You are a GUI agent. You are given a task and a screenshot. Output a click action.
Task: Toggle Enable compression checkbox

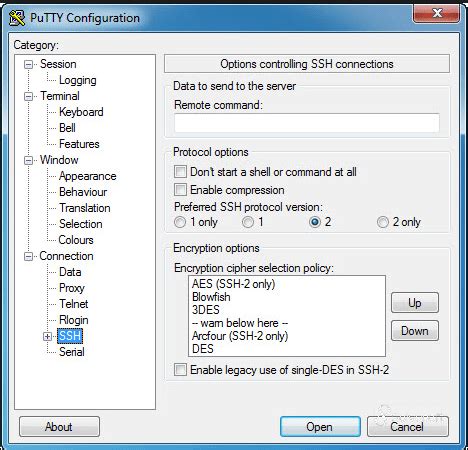(x=180, y=190)
